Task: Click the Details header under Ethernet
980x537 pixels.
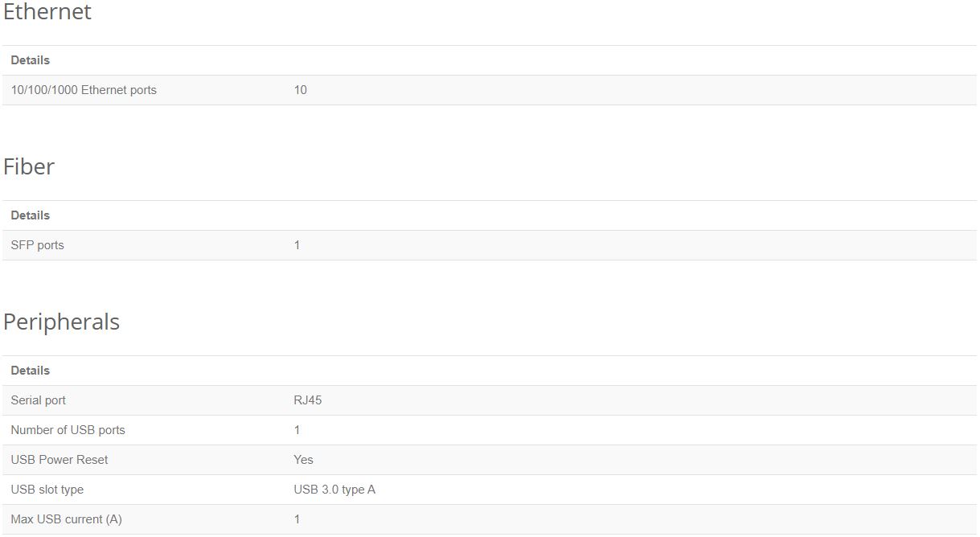Action: coord(30,60)
